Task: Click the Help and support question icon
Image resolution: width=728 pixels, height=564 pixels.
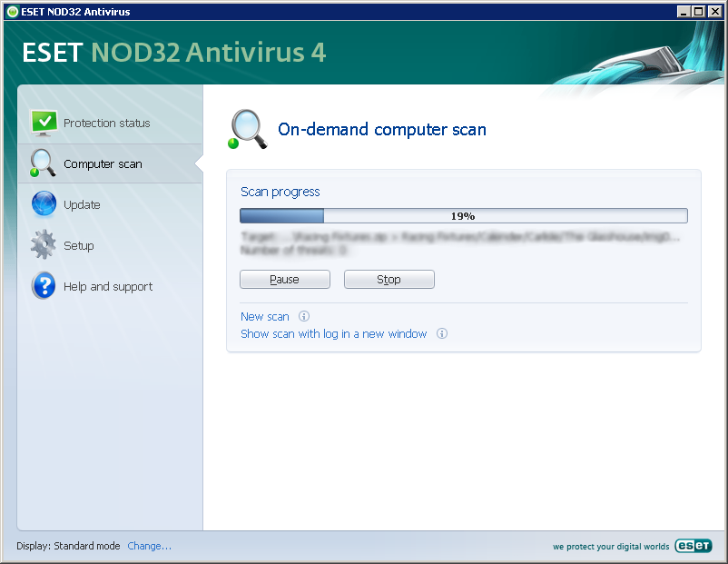Action: point(44,285)
